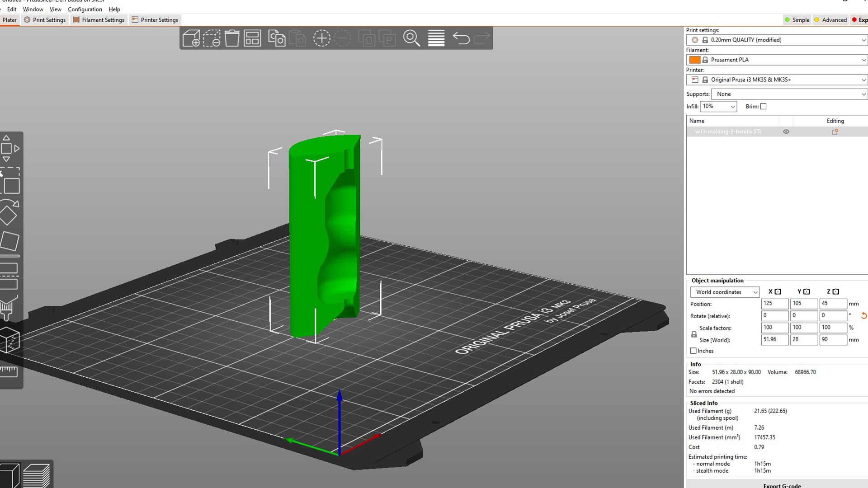Select Simple mode

pyautogui.click(x=797, y=20)
